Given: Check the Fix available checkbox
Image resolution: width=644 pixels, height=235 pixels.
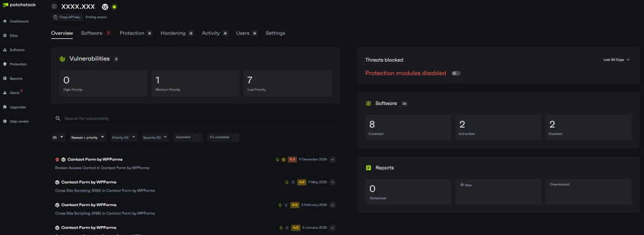Looking at the screenshot, I should 235,138.
